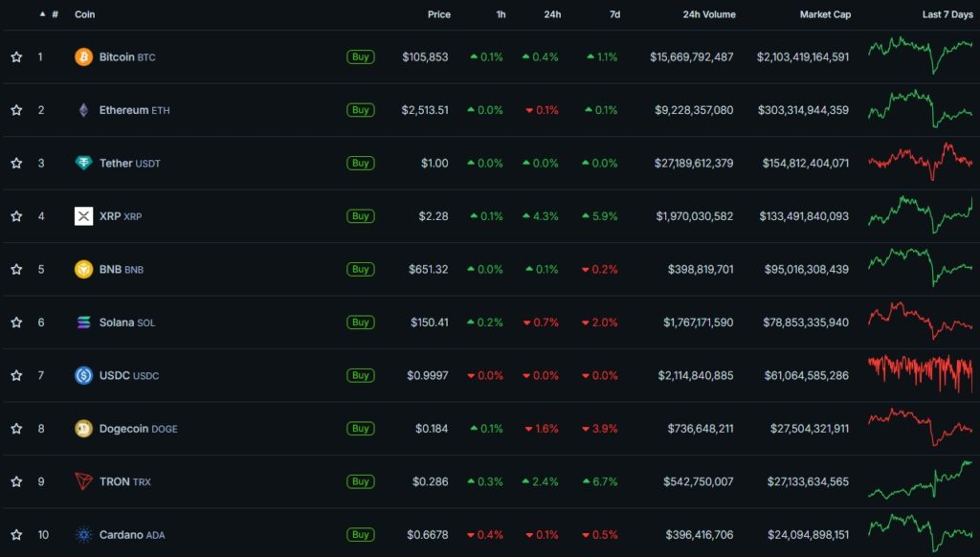
Task: Click the USDC coin logo
Action: [85, 375]
